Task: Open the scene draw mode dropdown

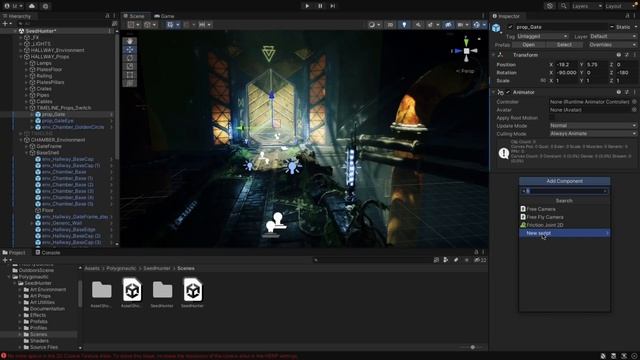Action: [374, 24]
